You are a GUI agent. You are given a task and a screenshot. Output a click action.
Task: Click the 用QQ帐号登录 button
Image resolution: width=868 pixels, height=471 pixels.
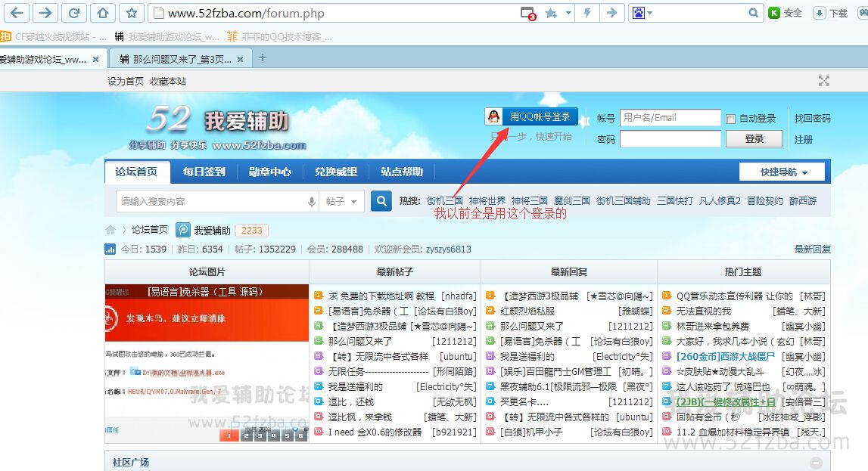coord(531,116)
